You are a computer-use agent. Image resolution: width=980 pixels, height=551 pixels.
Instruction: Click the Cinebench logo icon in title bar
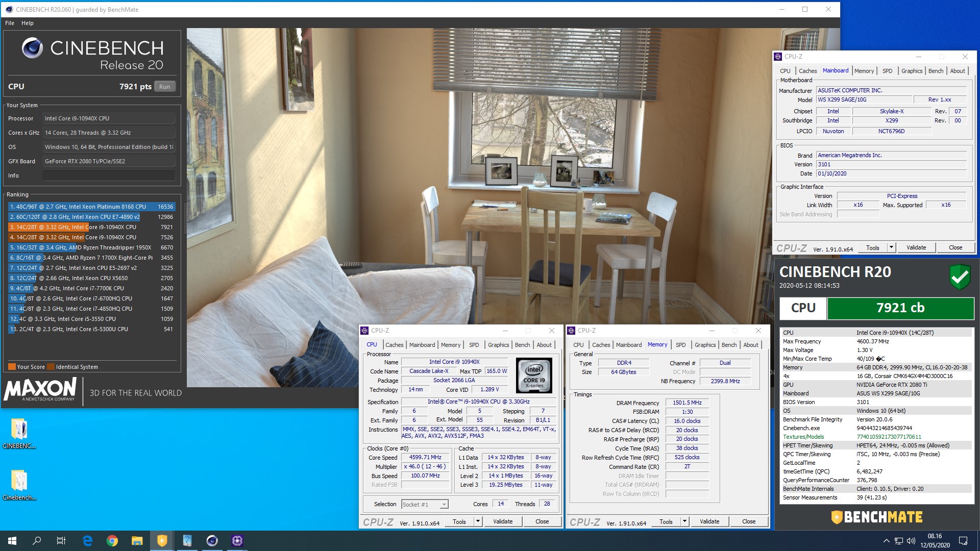point(9,9)
